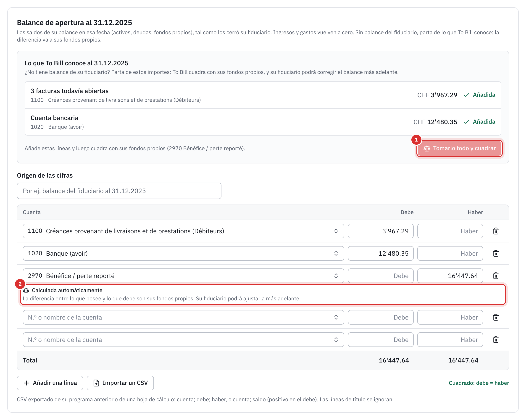This screenshot has height=420, width=526.
Task: Click Debe field on the 2970 Bénéfice line
Action: tap(381, 276)
